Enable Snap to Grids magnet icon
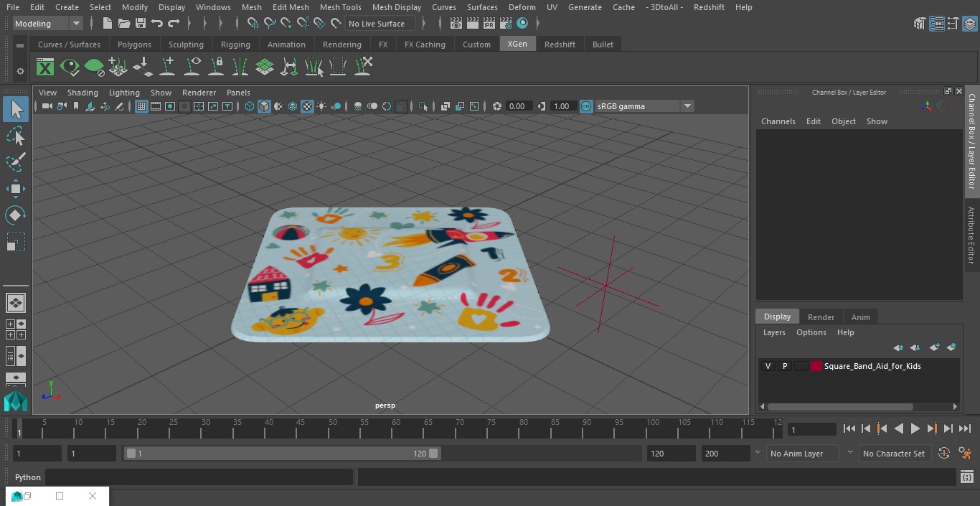This screenshot has width=980, height=506. coord(253,24)
